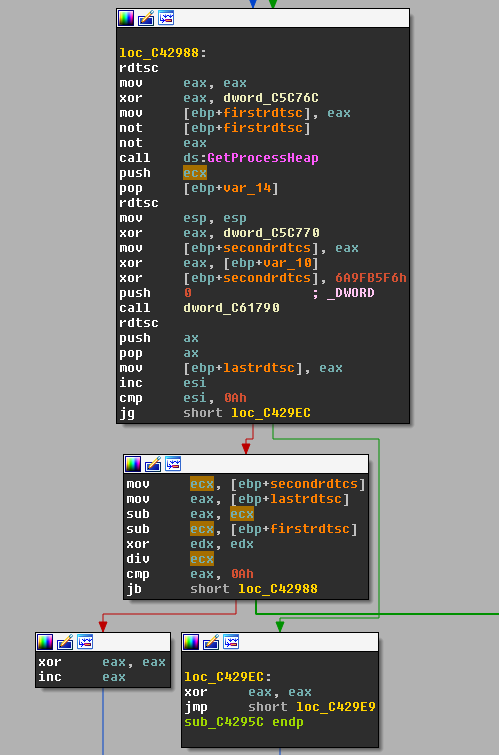Click the edit pencil icon on the div ecx block

tap(153, 464)
